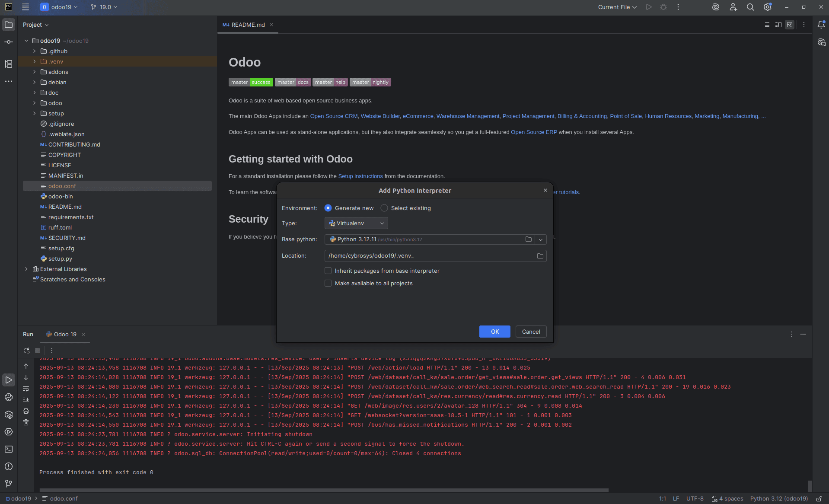Click Python 3.12 (odoo19) interpreter status widget
829x504 pixels.
tap(779, 498)
